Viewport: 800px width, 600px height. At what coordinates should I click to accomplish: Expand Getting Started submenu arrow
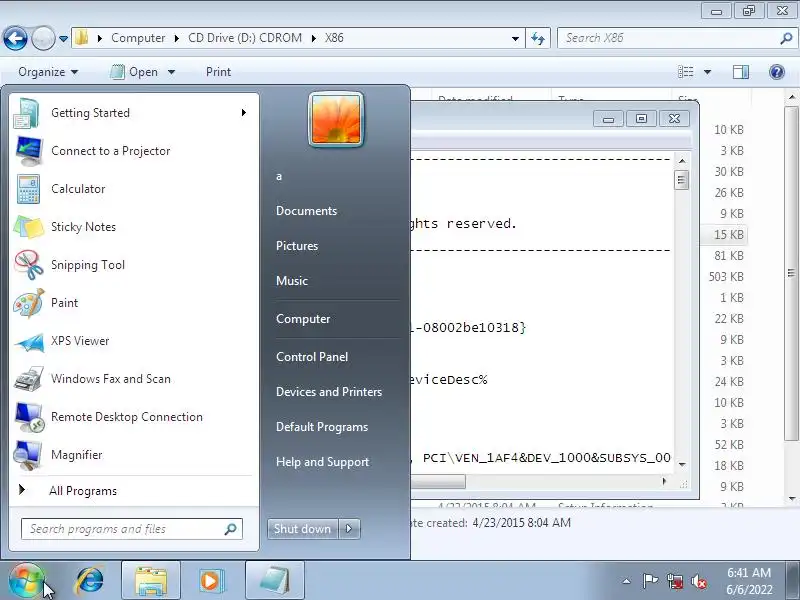click(244, 113)
